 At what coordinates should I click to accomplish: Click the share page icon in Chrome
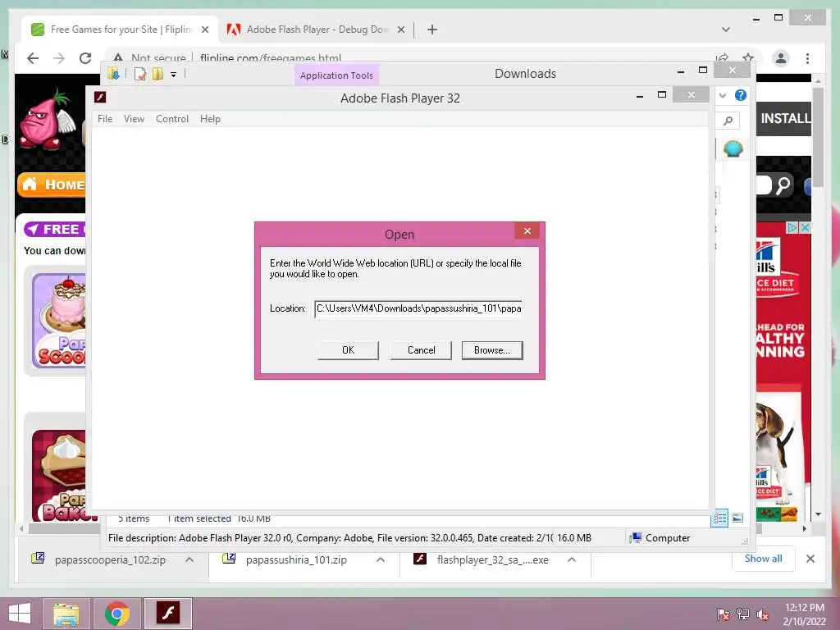pos(722,57)
